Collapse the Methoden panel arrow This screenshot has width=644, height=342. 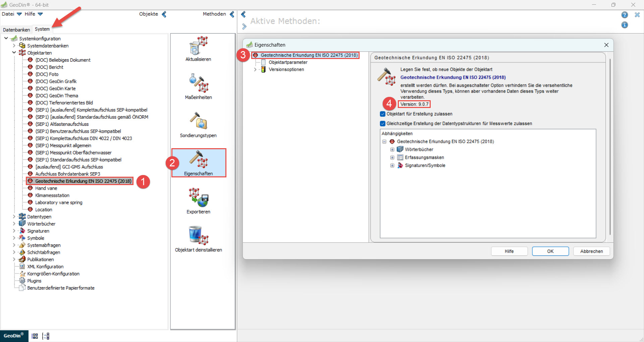click(x=232, y=14)
